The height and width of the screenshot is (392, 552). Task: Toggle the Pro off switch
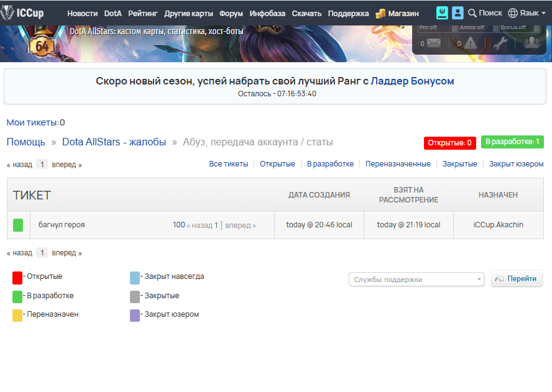(454, 27)
